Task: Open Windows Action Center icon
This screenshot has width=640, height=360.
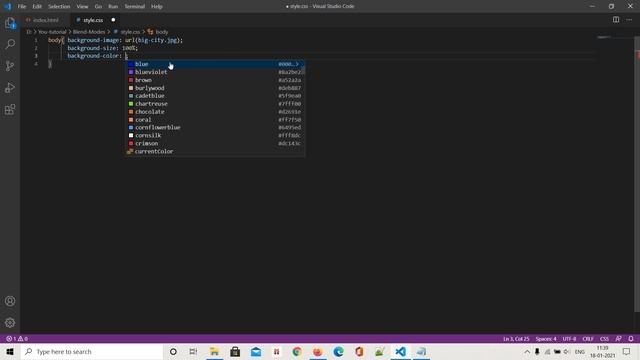Action: click(627, 351)
